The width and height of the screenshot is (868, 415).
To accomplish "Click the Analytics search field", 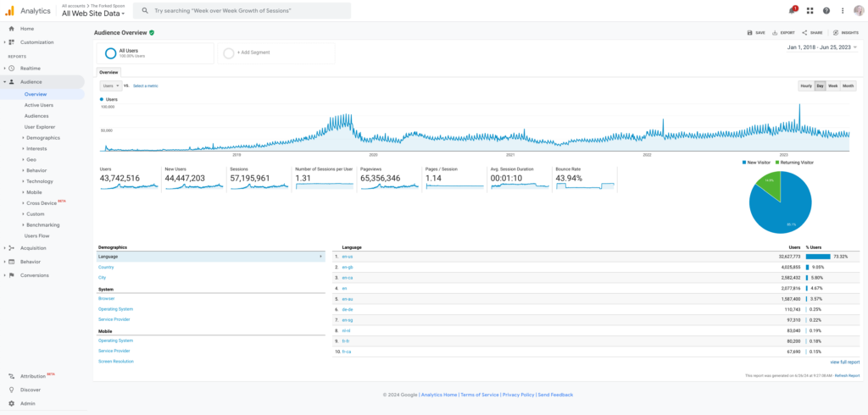I will pos(242,11).
